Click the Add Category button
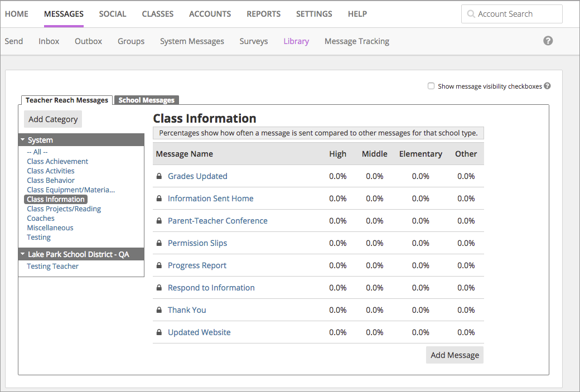This screenshot has height=392, width=580. pyautogui.click(x=52, y=119)
